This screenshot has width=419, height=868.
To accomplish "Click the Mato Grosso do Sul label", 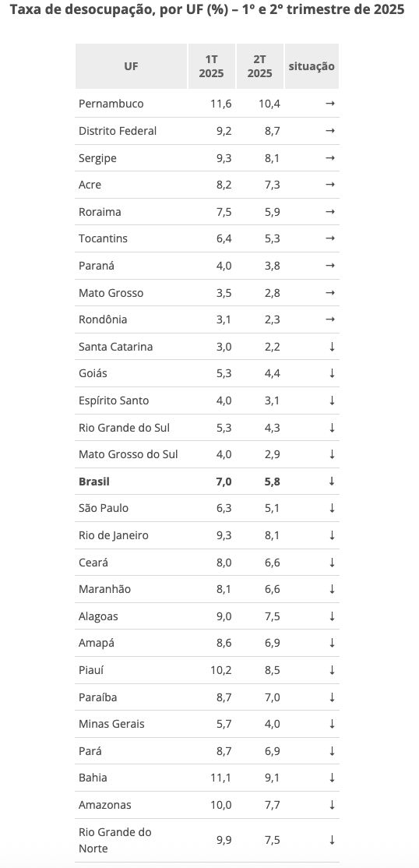I will click(x=129, y=454).
